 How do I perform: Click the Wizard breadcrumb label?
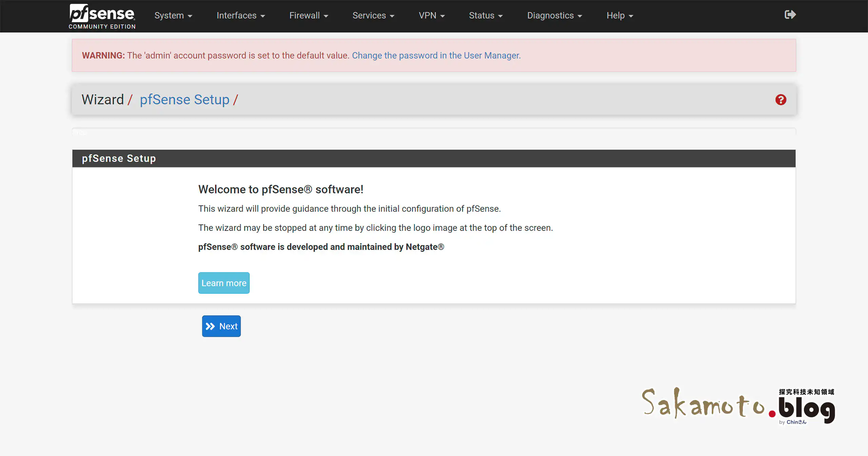coord(102,99)
